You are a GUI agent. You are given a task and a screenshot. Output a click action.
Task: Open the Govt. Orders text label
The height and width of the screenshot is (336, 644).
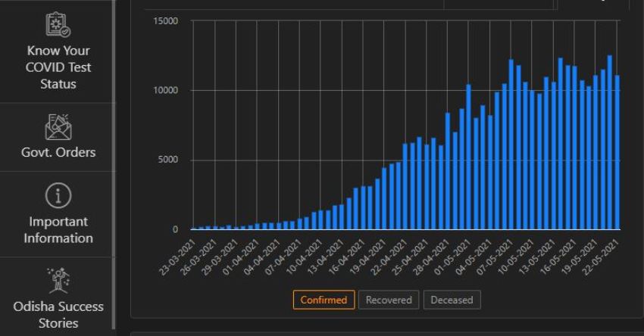[58, 152]
